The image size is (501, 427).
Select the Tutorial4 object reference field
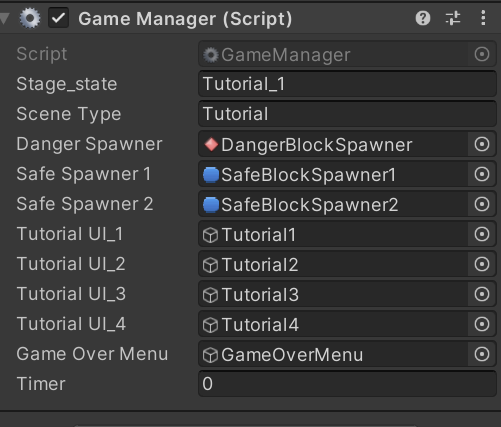pos(333,324)
